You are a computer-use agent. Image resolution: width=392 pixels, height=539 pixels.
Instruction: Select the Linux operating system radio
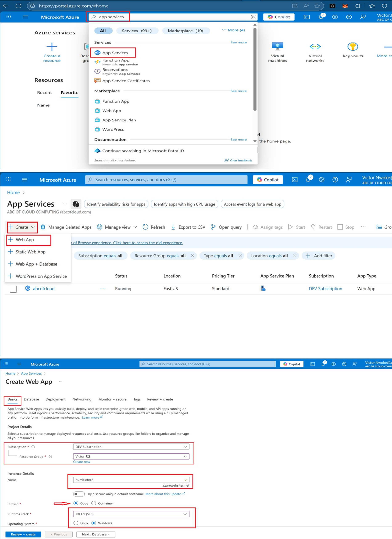(76, 523)
